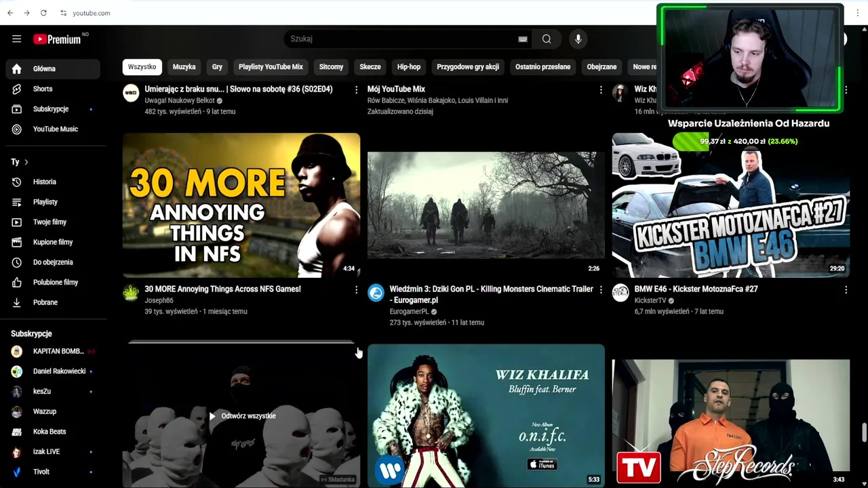Open Playlisty in the sidebar
Image resolution: width=868 pixels, height=488 pixels.
pos(53,202)
